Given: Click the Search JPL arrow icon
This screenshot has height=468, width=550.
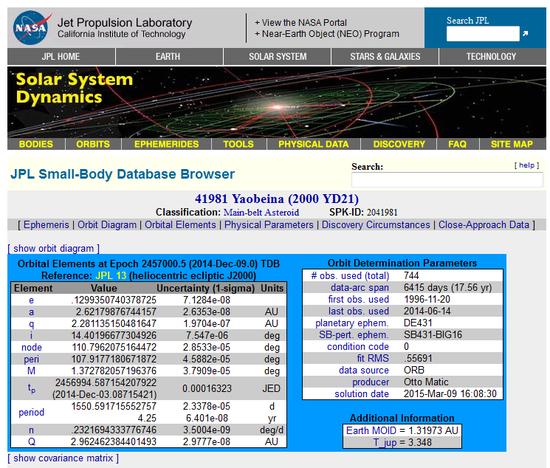Looking at the screenshot, I should tap(525, 34).
